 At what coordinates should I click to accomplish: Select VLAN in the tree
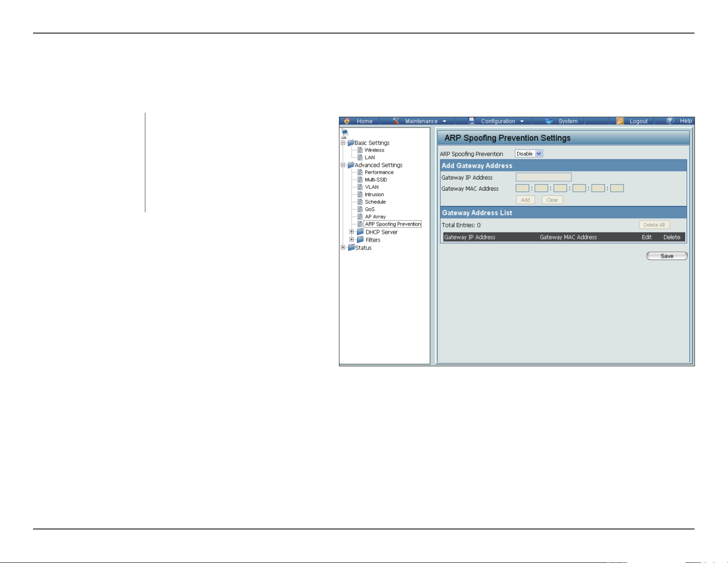tap(372, 187)
